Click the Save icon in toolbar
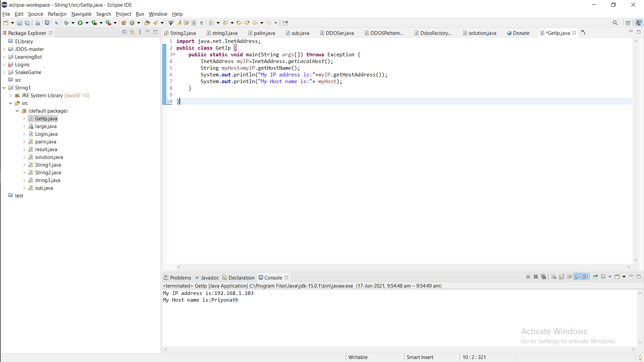The image size is (644, 362). click(x=19, y=23)
